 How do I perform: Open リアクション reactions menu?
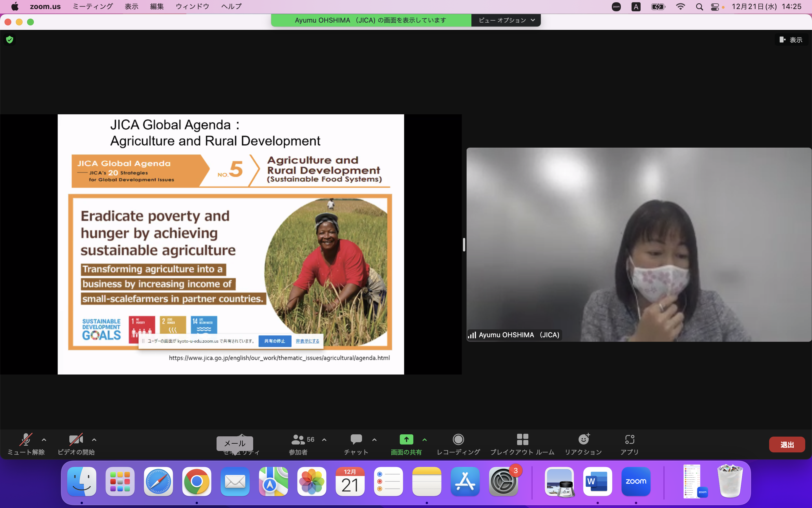click(x=583, y=444)
